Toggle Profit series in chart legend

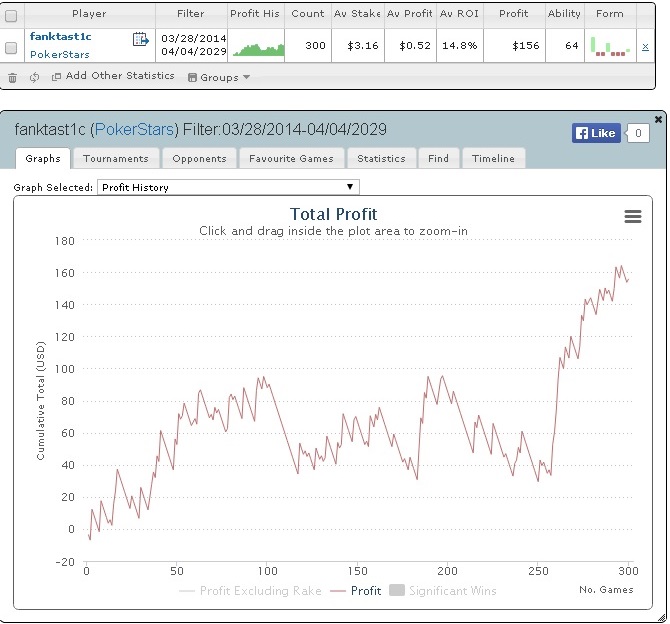356,591
